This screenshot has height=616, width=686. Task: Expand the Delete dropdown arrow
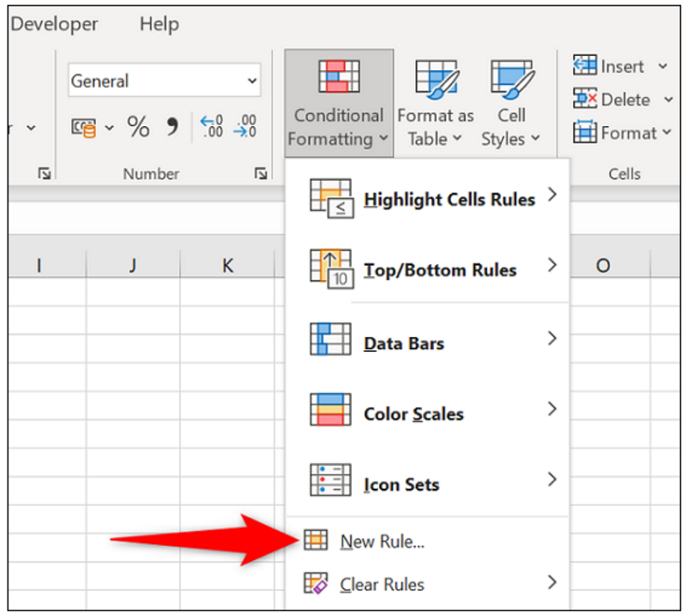click(668, 100)
